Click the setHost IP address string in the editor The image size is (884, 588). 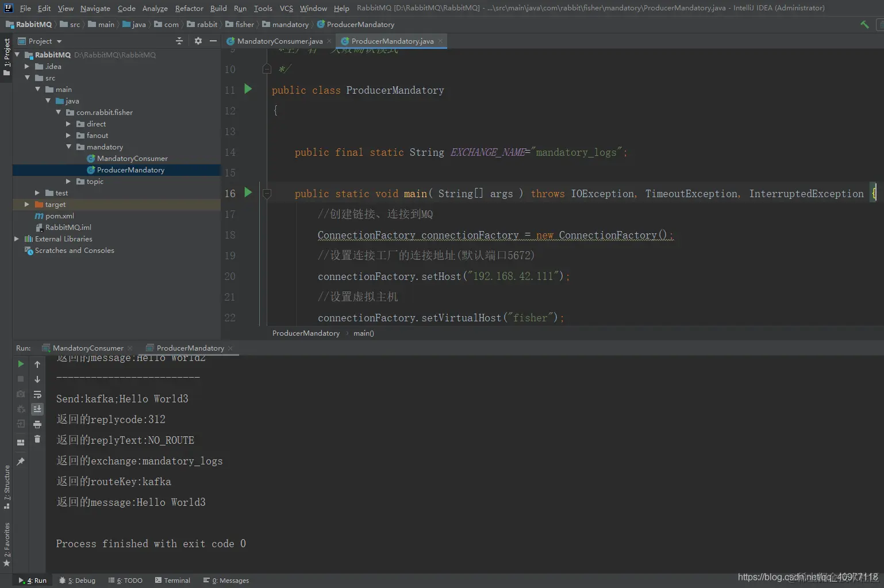(x=513, y=276)
